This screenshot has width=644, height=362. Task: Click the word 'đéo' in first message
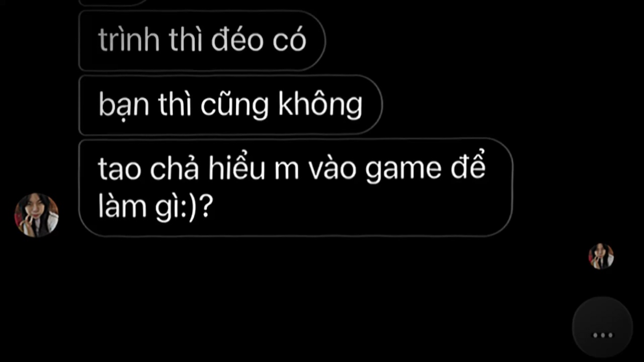[238, 39]
